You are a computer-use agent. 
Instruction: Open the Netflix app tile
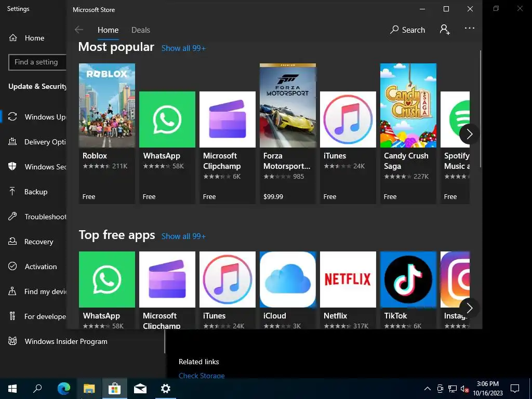(348, 290)
